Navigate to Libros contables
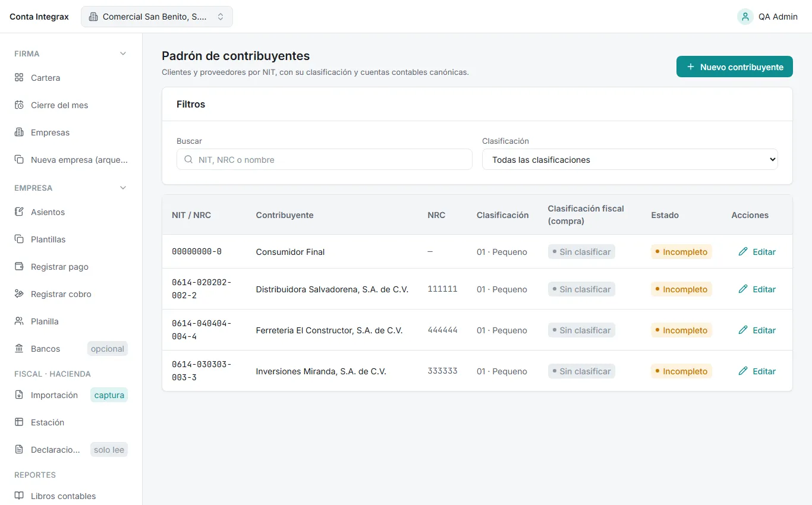This screenshot has height=505, width=812. [71, 496]
